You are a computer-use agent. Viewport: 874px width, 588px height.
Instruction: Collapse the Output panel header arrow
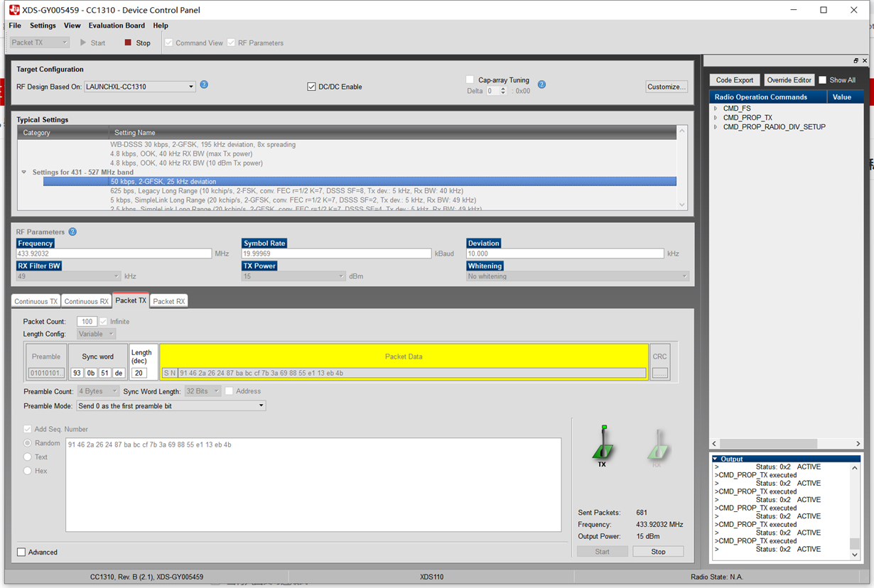point(716,459)
